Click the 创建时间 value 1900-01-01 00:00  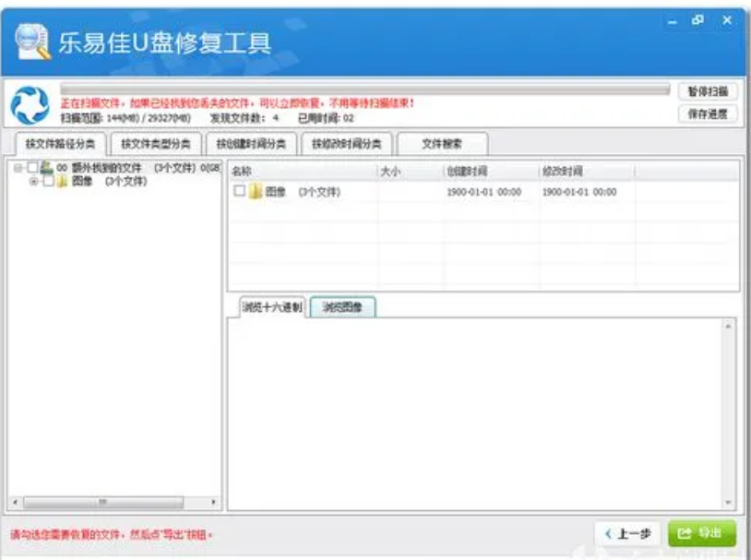(x=483, y=192)
